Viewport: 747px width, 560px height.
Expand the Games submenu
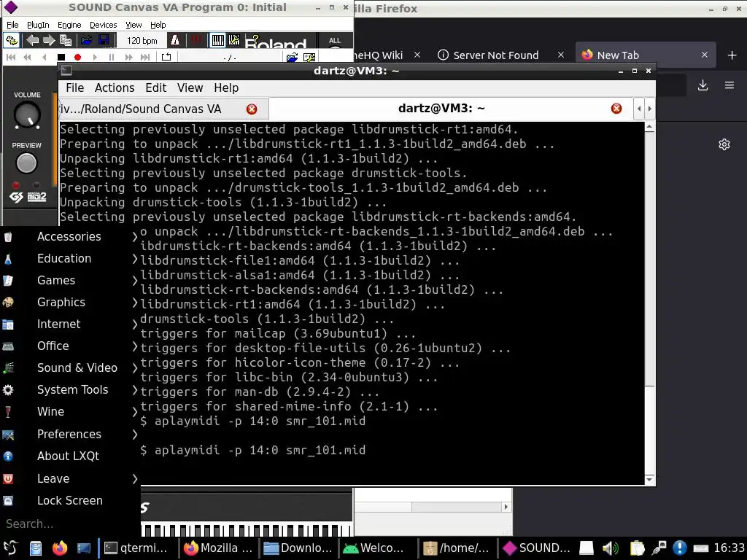point(70,281)
